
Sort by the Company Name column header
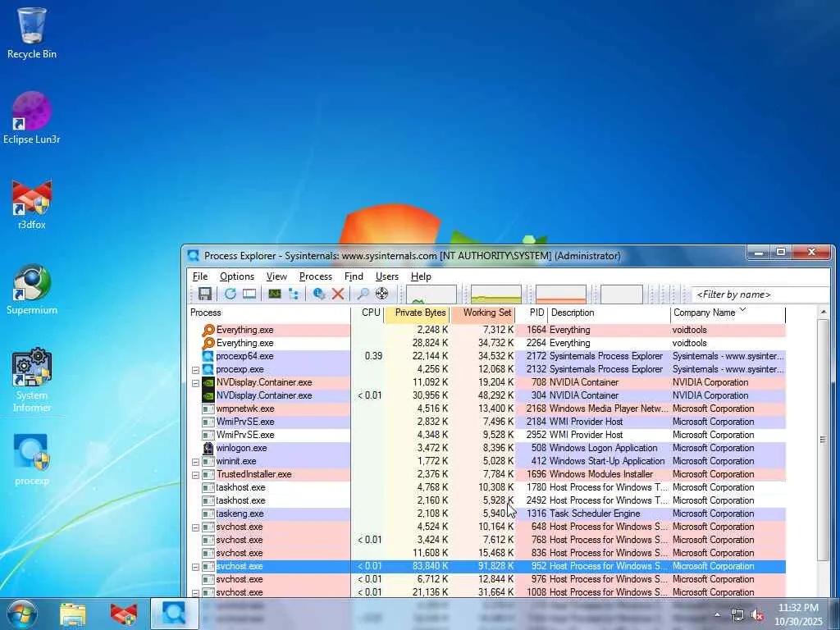(728, 313)
